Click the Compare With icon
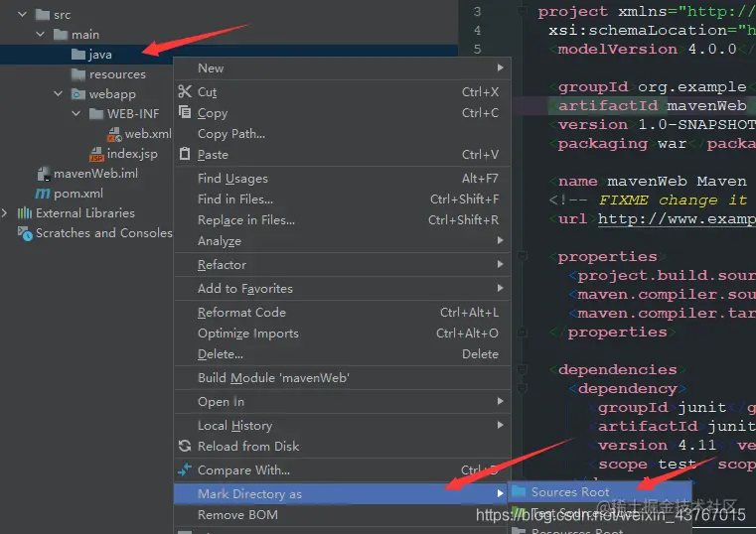756x534 pixels. (x=185, y=469)
